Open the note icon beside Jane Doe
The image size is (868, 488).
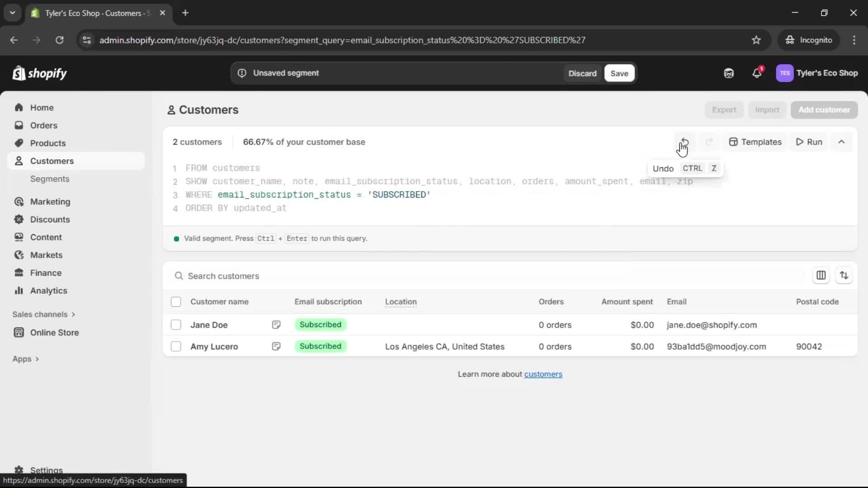[x=276, y=324]
